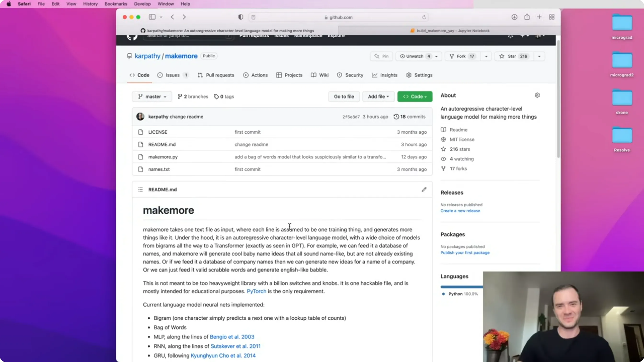644x362 pixels.
Task: Open Bengio et al. 2003 link
Action: pyautogui.click(x=232, y=337)
